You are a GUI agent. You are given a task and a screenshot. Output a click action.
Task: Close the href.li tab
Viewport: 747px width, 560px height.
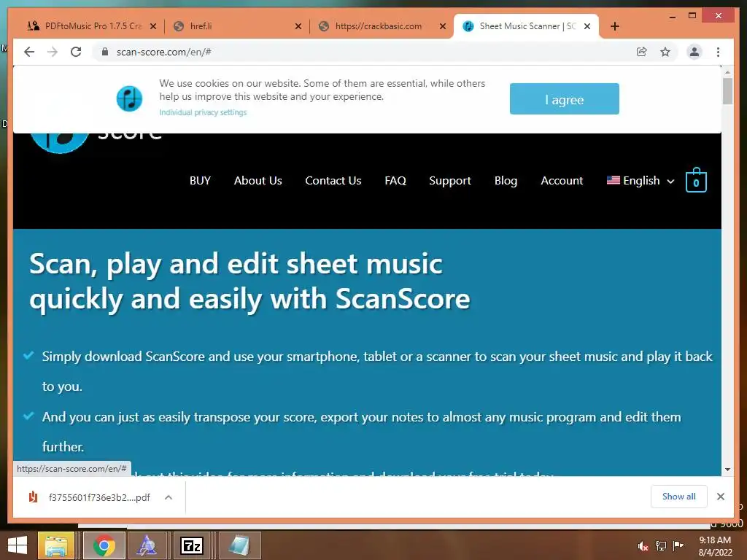298,26
